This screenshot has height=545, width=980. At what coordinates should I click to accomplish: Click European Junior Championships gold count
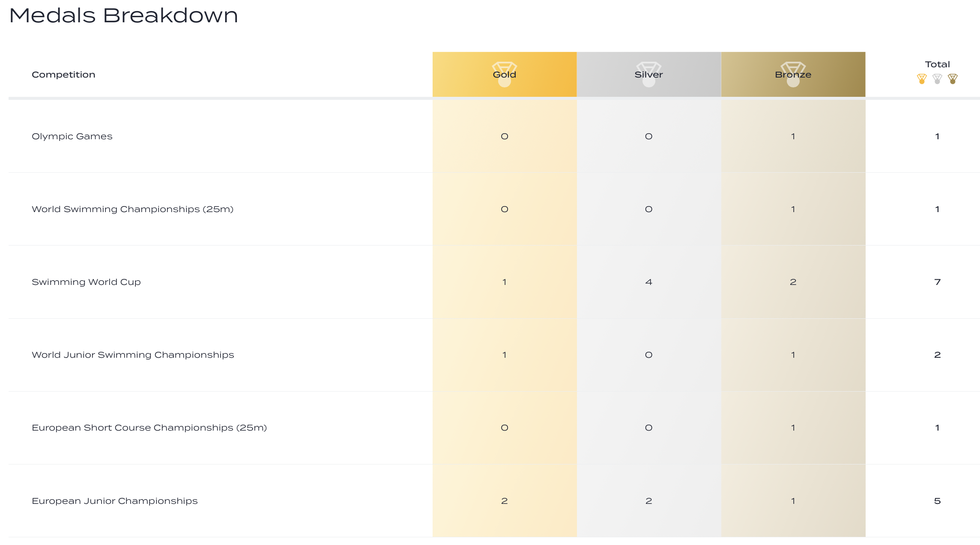pos(504,501)
